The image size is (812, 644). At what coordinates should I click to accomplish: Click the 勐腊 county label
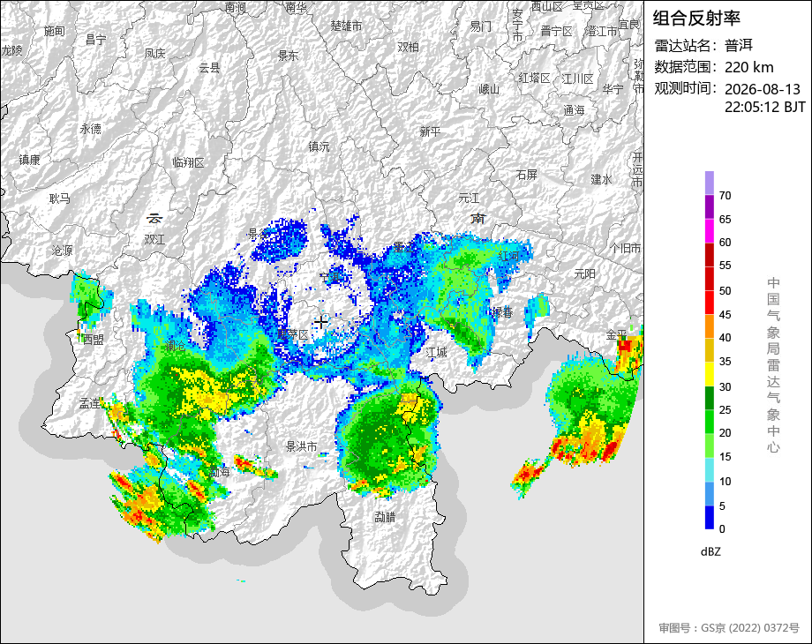pos(386,517)
